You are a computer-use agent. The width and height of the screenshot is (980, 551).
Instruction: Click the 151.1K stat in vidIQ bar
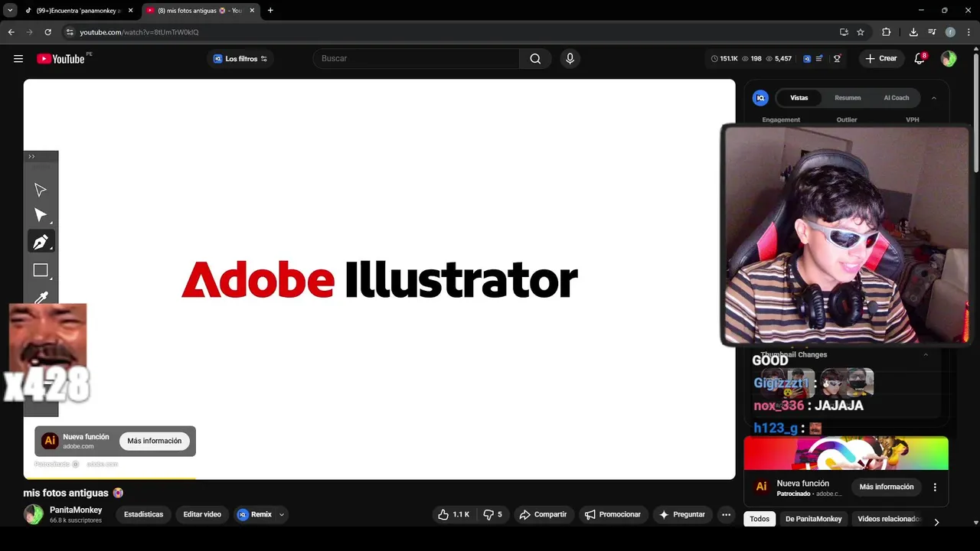(724, 59)
